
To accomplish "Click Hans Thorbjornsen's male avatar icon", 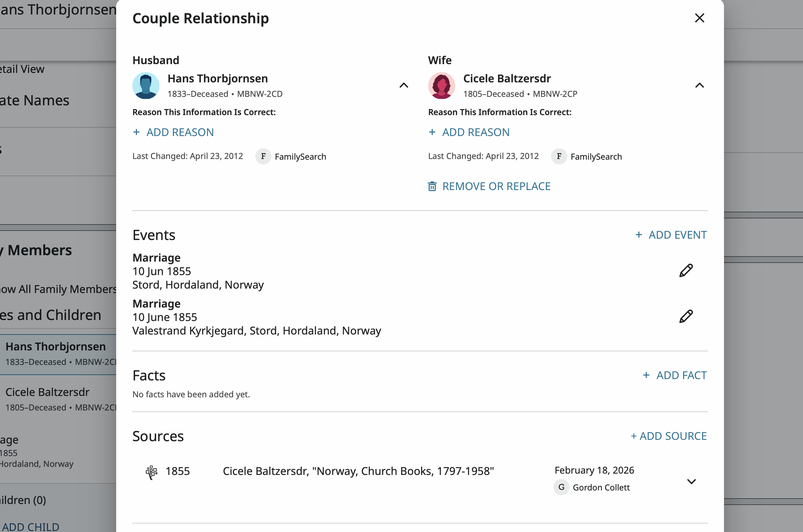I will [x=146, y=86].
